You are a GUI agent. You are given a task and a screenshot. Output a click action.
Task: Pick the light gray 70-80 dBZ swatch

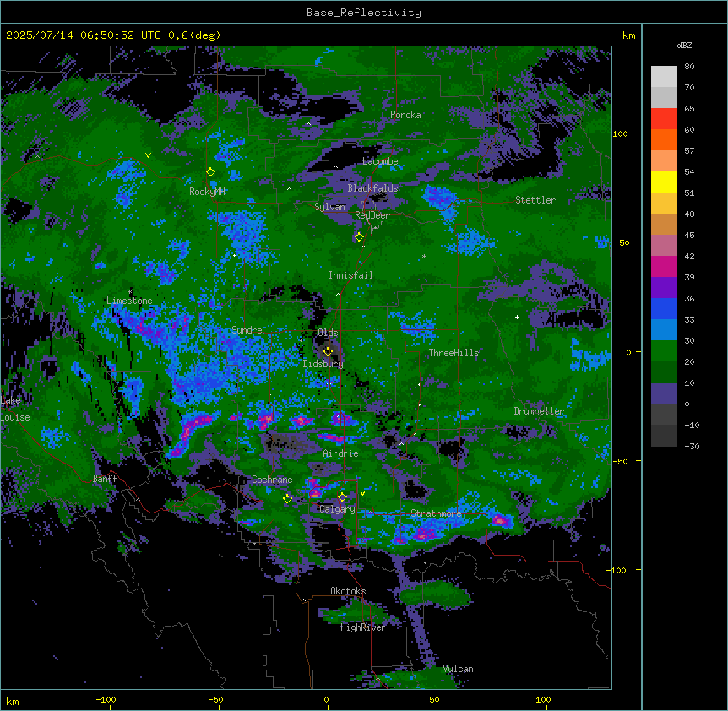tap(664, 76)
